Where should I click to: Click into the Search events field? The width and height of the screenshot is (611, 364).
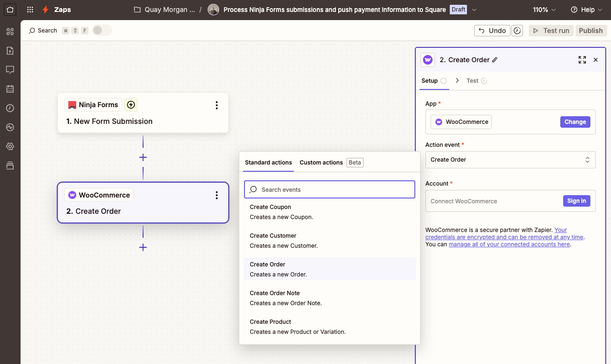point(329,189)
